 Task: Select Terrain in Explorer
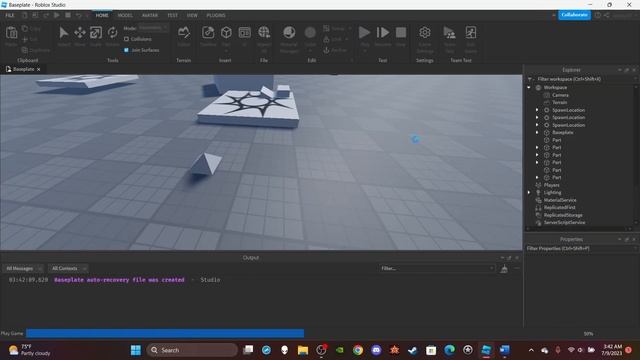[x=560, y=102]
